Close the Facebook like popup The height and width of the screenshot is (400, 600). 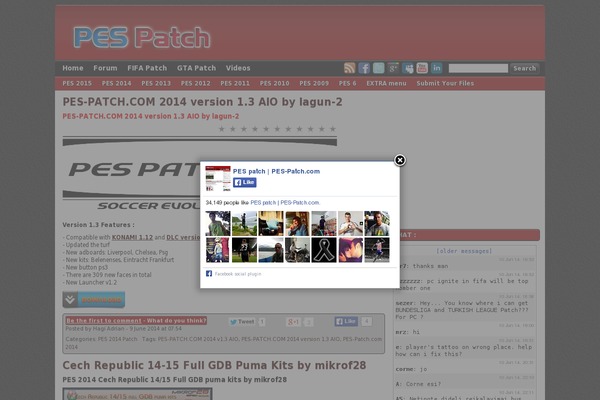tap(400, 160)
